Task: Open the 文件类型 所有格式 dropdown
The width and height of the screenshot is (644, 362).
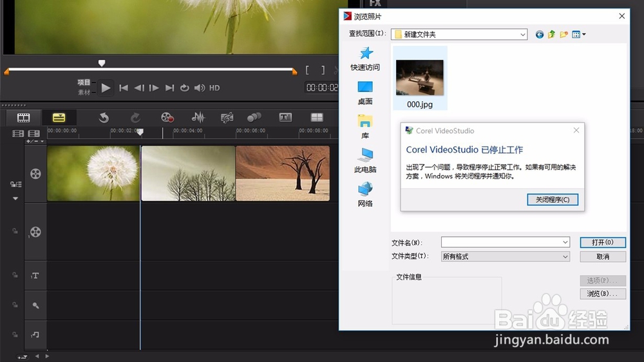Action: click(x=506, y=257)
